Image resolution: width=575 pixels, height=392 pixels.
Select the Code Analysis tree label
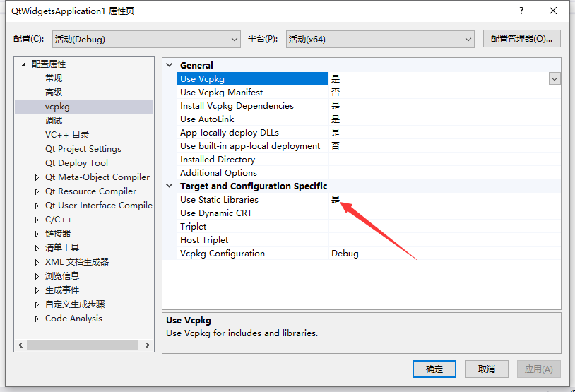coord(73,319)
